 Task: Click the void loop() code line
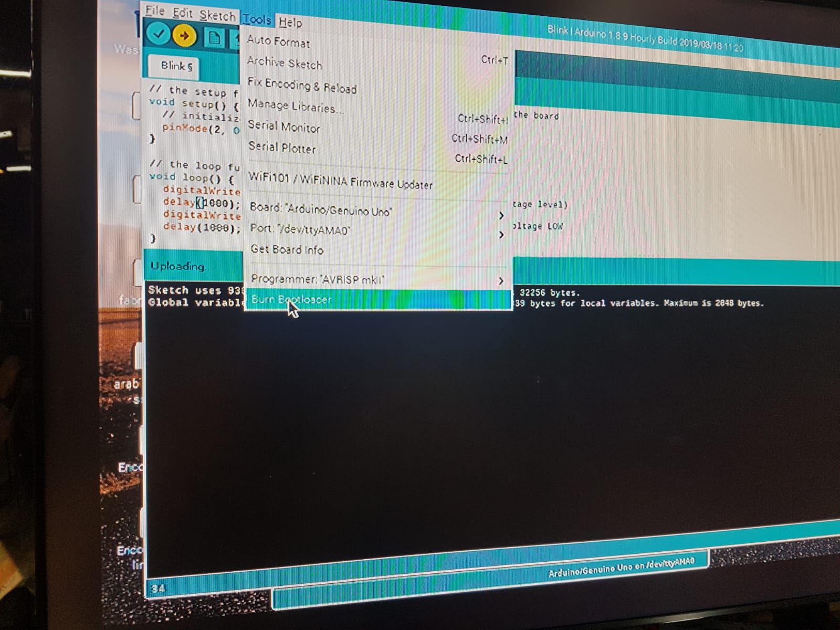[x=191, y=177]
